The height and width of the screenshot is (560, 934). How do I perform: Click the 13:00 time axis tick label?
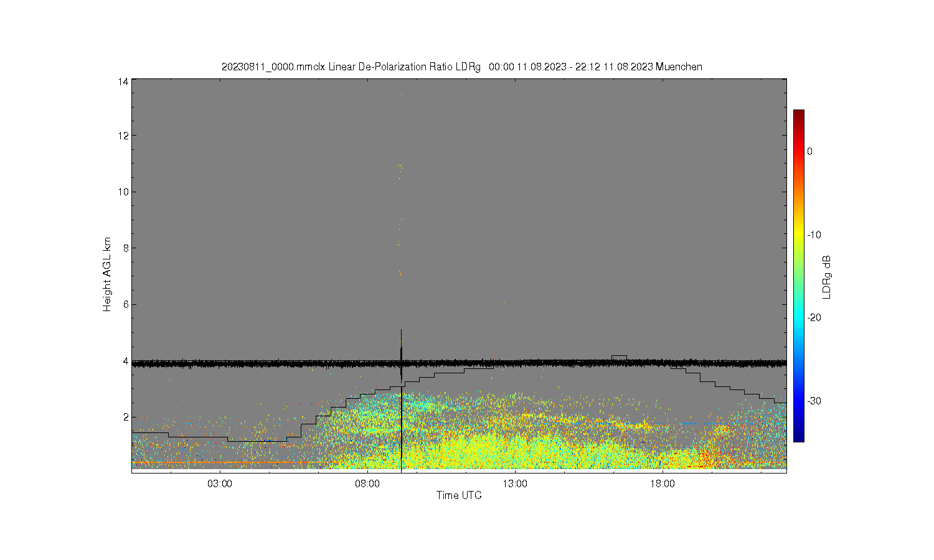click(515, 483)
